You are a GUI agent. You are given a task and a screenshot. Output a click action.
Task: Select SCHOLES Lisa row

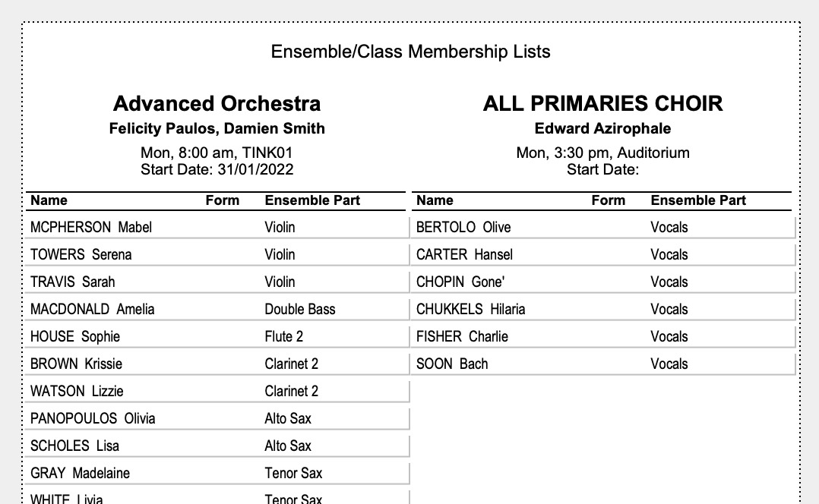217,446
